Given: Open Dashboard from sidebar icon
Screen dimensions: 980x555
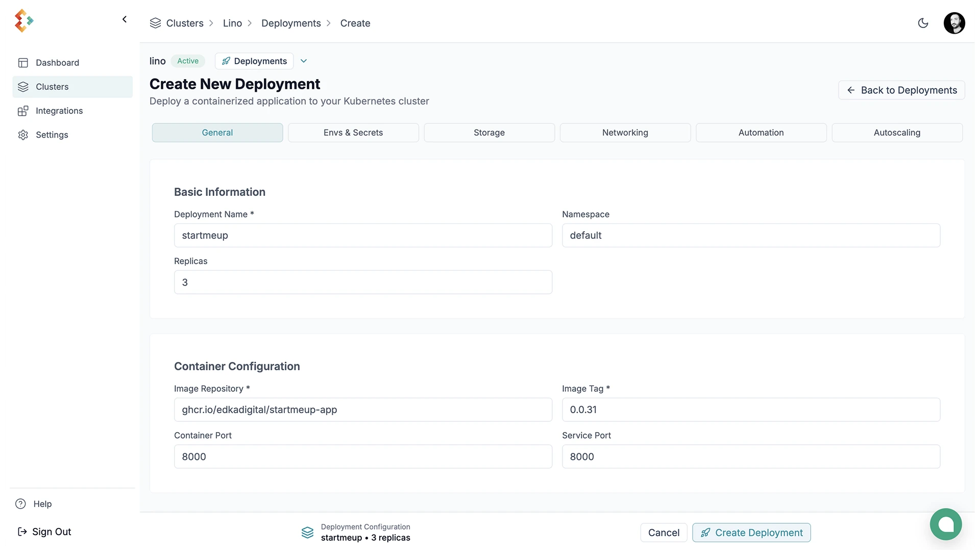Looking at the screenshot, I should pyautogui.click(x=23, y=63).
